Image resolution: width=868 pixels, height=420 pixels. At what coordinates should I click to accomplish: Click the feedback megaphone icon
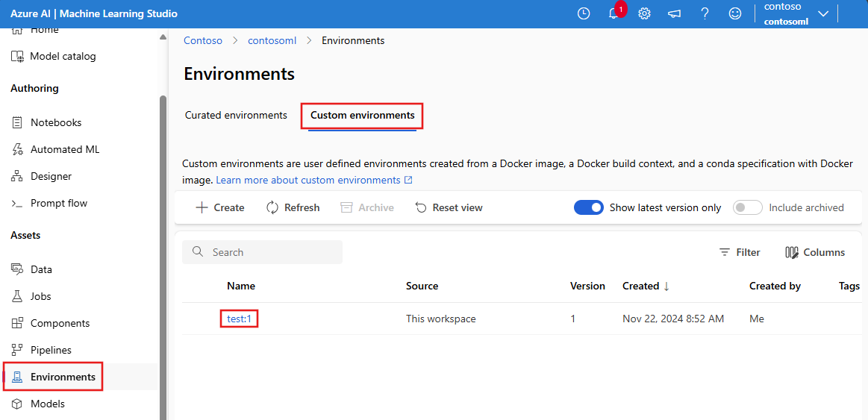[675, 13]
